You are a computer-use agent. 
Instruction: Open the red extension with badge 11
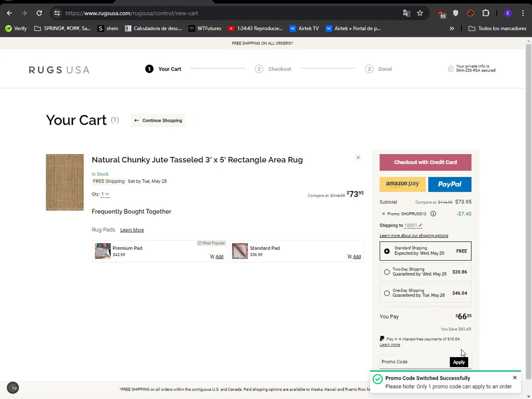tap(442, 13)
